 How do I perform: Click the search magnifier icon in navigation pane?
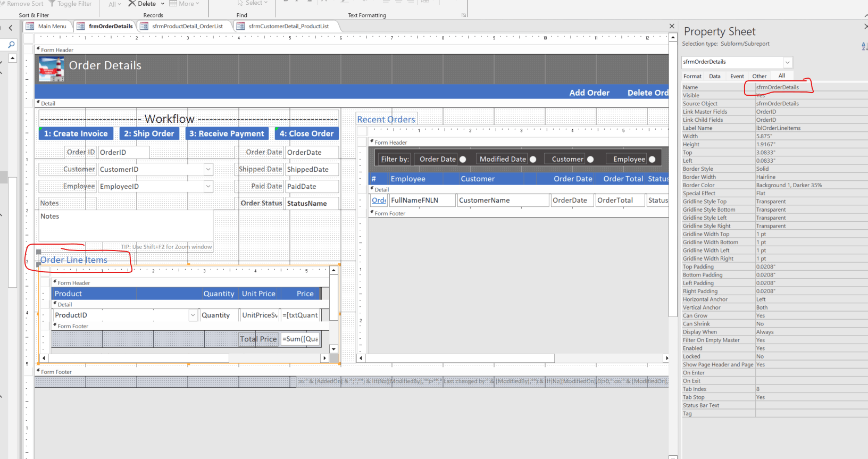pos(11,45)
